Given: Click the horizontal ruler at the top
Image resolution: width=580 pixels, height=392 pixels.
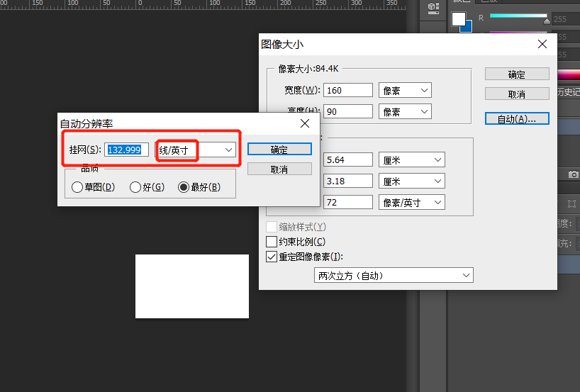Looking at the screenshot, I should pyautogui.click(x=203, y=4).
